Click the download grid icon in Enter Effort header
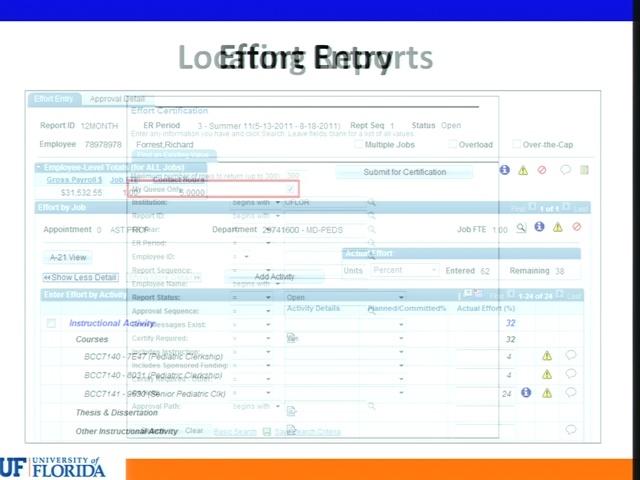The height and width of the screenshot is (480, 640). pyautogui.click(x=478, y=293)
